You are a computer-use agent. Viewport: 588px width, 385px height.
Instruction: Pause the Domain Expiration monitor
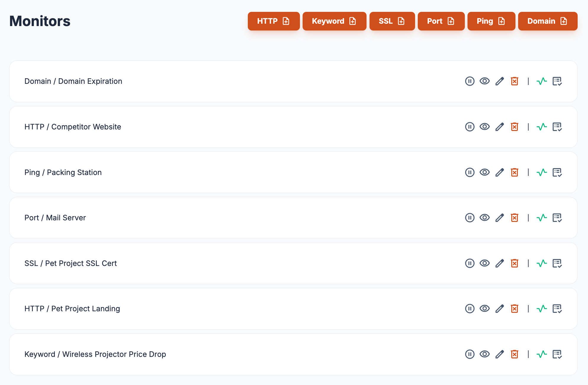tap(470, 81)
